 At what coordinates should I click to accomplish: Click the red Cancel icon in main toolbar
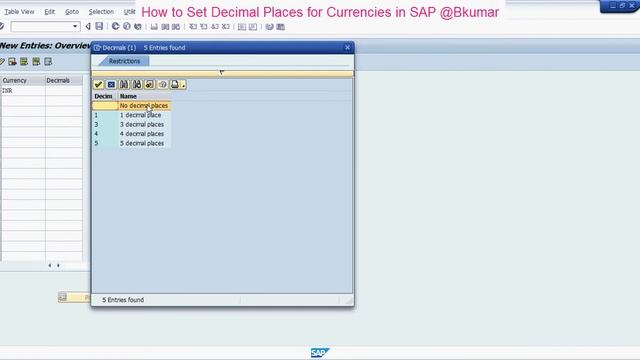pos(138,27)
